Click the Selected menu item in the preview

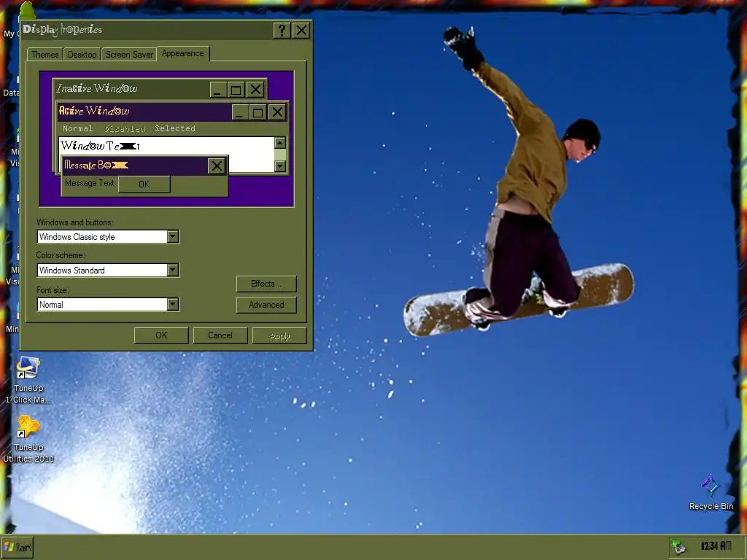[x=175, y=128]
